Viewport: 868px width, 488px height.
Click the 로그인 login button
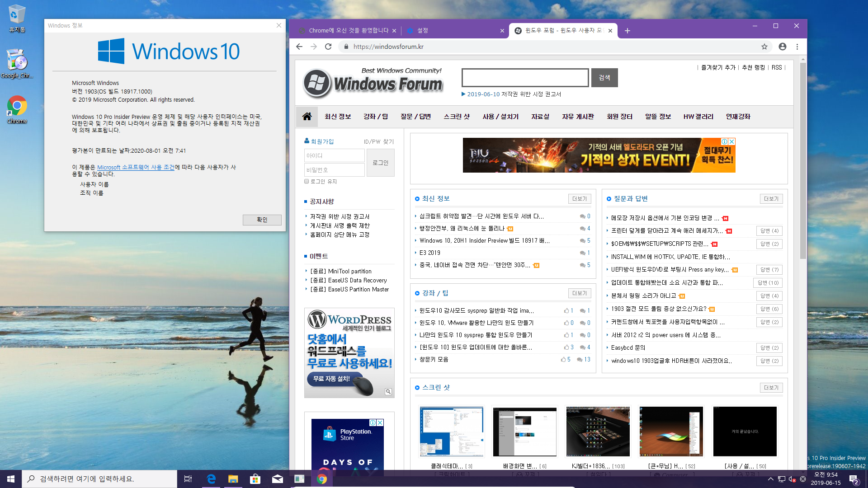tap(380, 163)
